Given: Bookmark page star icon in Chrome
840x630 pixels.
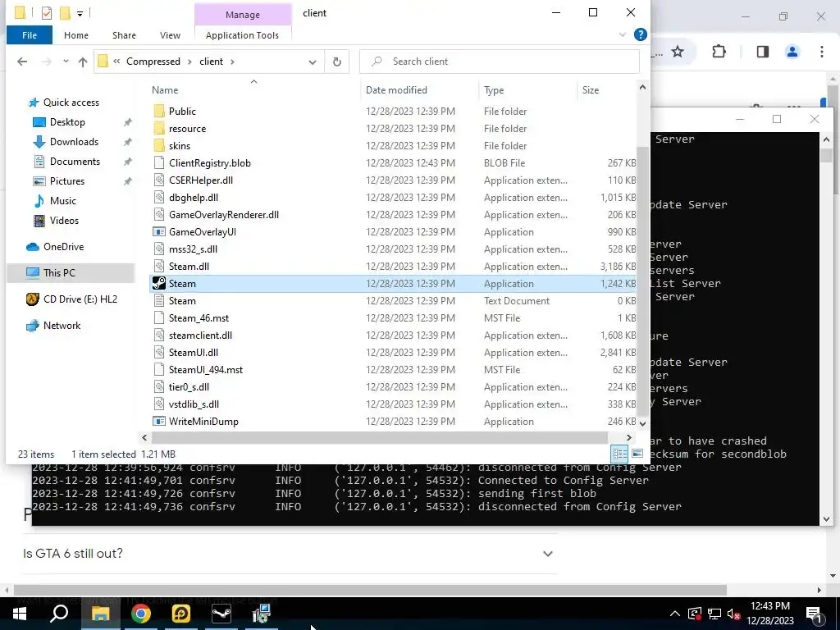Looking at the screenshot, I should (x=678, y=52).
